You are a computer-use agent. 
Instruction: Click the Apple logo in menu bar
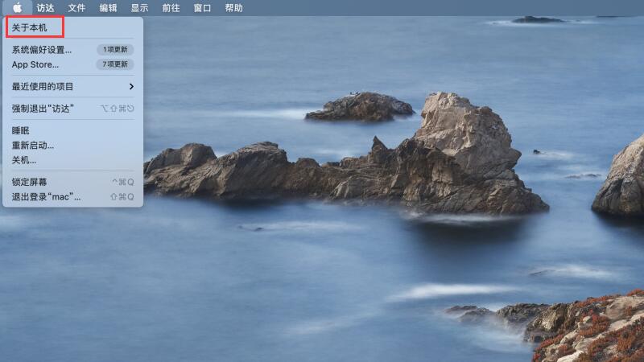click(17, 8)
